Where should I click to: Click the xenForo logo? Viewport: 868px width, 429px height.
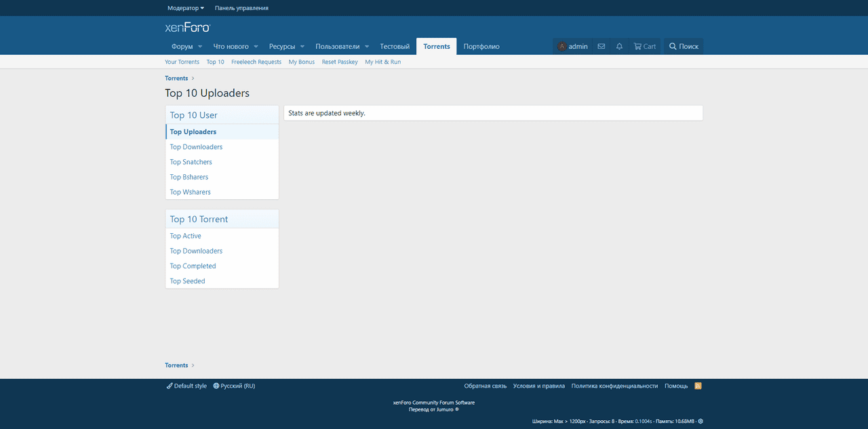coord(188,28)
